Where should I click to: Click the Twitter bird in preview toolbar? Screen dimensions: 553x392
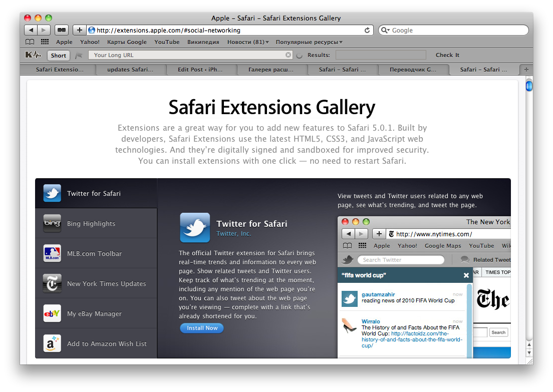(x=348, y=260)
